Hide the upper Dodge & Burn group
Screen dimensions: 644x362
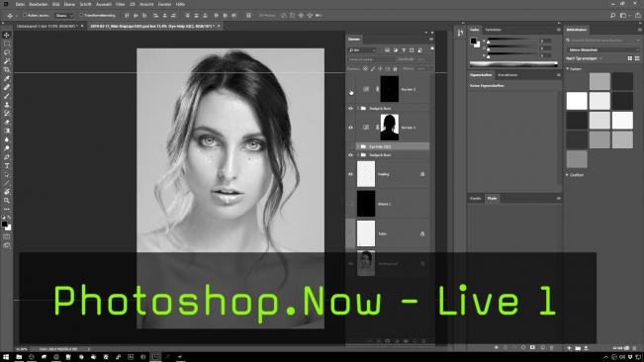click(x=351, y=109)
